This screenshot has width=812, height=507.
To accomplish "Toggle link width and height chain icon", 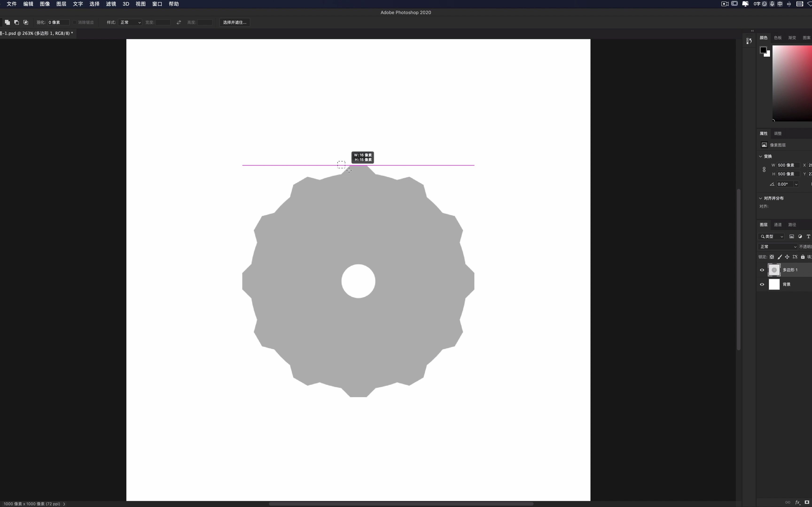I will coord(764,170).
